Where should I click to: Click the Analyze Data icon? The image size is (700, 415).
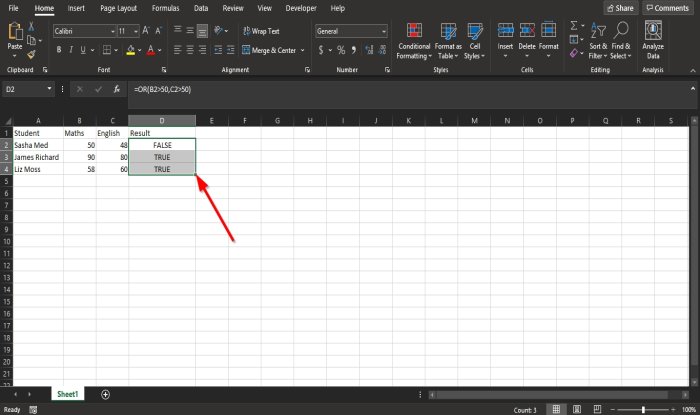pyautogui.click(x=653, y=30)
